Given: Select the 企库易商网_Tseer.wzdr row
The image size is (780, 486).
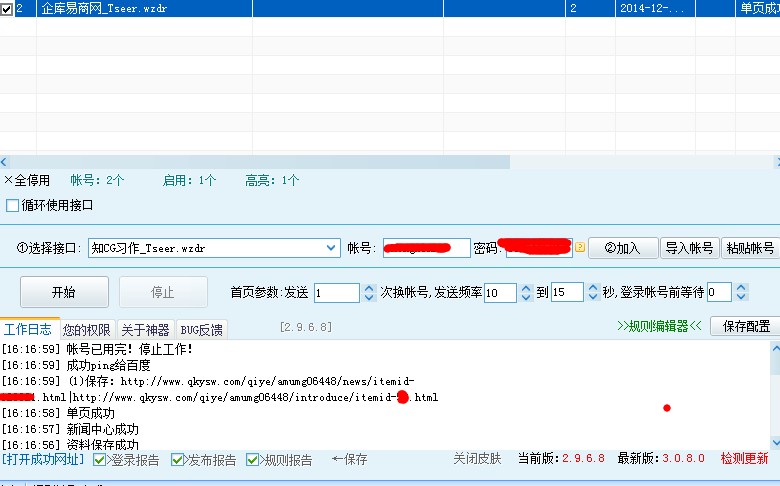Looking at the screenshot, I should (390, 8).
